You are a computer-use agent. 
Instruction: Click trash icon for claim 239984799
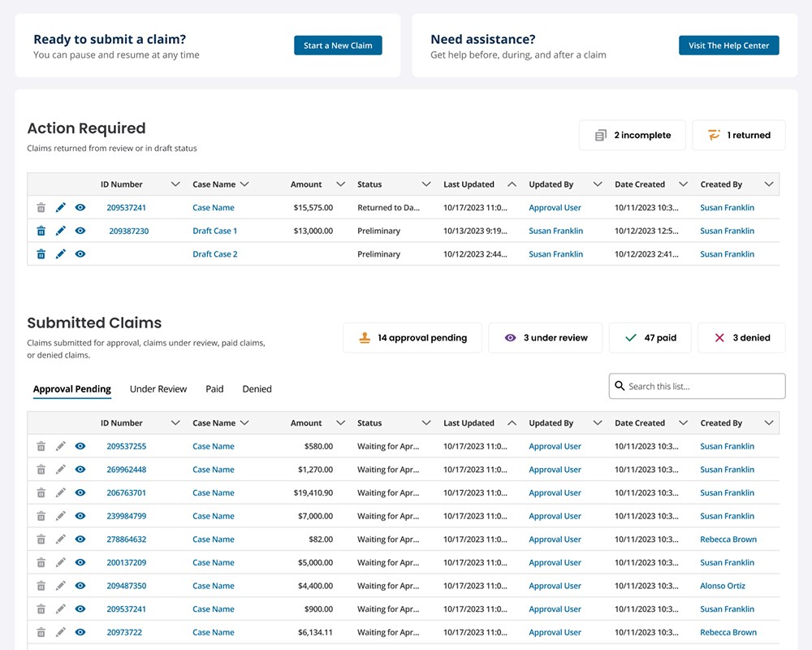[x=41, y=516]
